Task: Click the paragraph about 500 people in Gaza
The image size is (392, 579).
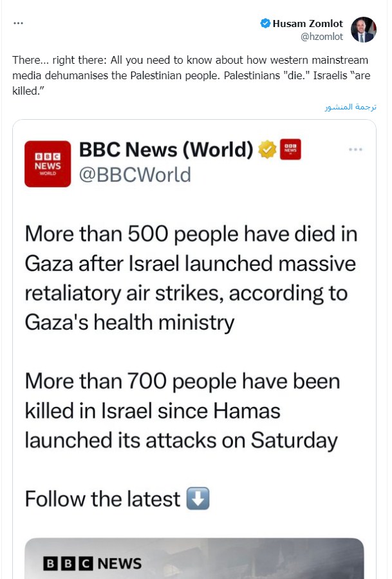Action: point(191,278)
